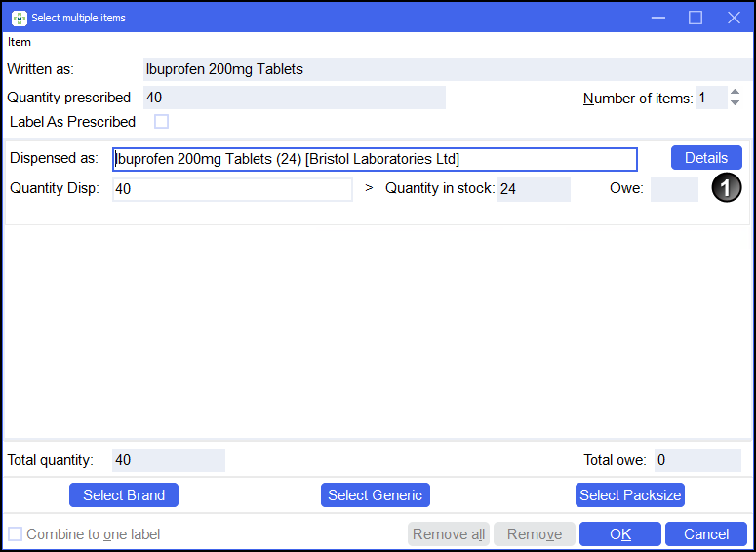756x552 pixels.
Task: Click the numbered callout marker 1
Action: point(726,189)
